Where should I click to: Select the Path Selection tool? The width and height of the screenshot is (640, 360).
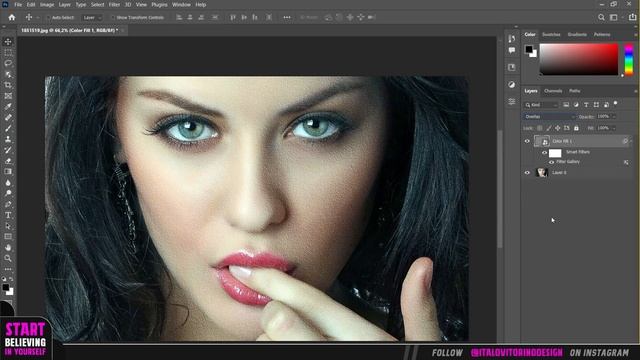click(8, 226)
